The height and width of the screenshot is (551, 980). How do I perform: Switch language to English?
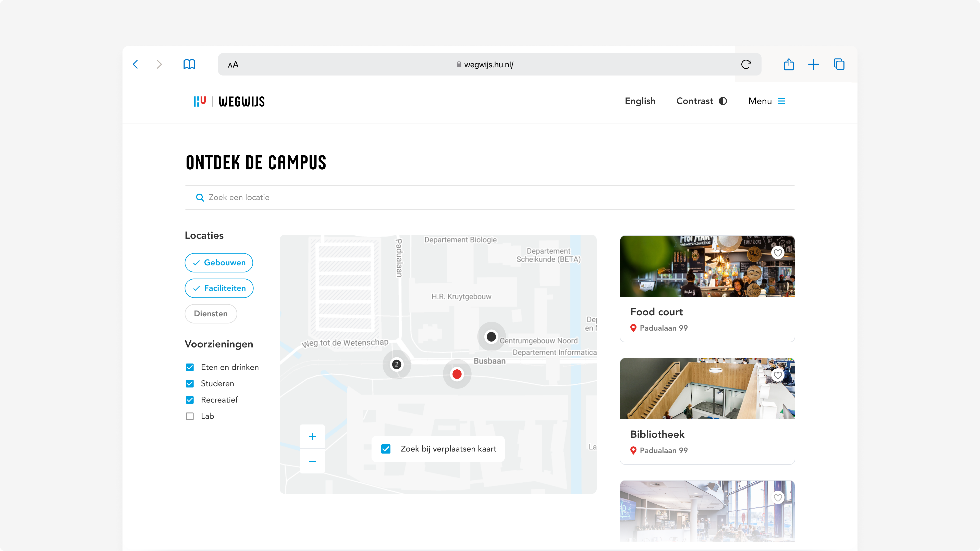pyautogui.click(x=640, y=101)
